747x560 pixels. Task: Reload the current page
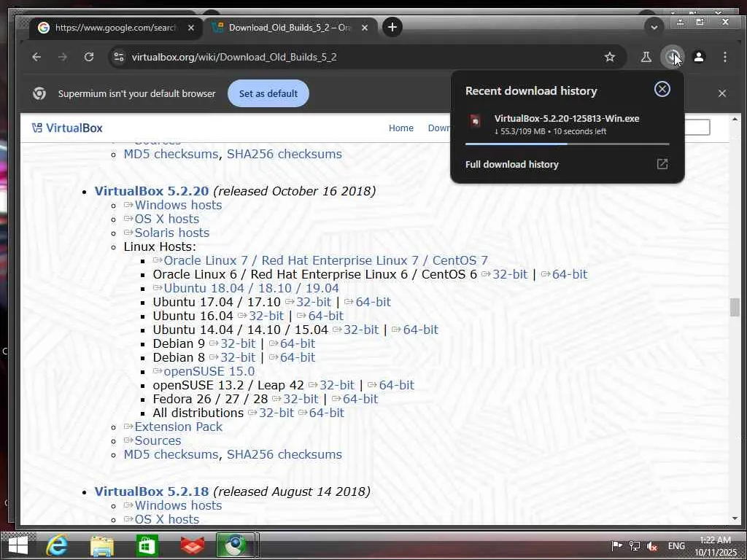pos(88,57)
